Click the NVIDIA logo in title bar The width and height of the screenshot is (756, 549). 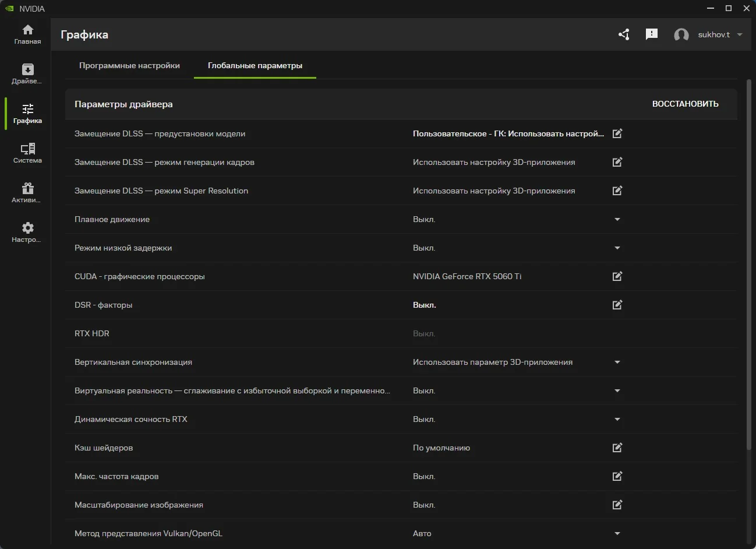(x=9, y=9)
